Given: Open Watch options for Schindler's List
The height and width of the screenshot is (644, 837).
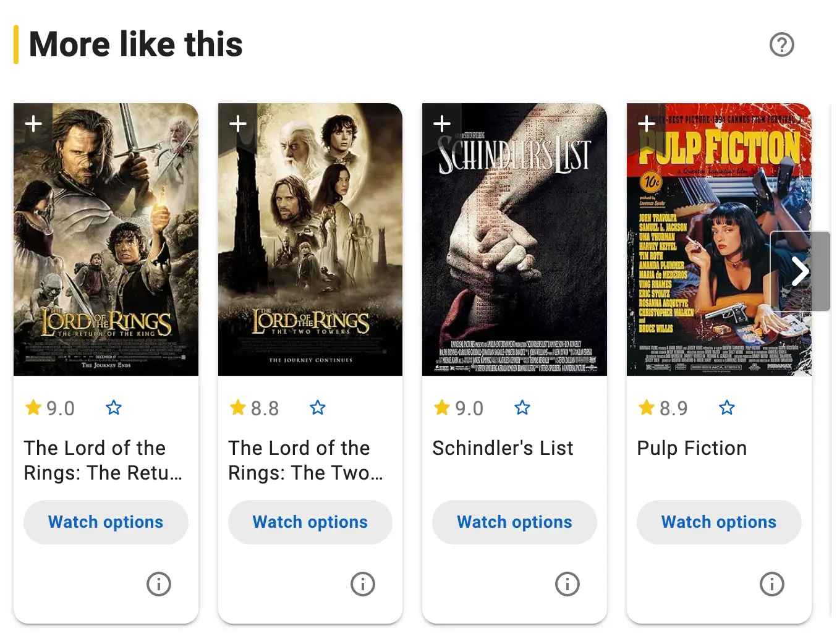Looking at the screenshot, I should 514,522.
